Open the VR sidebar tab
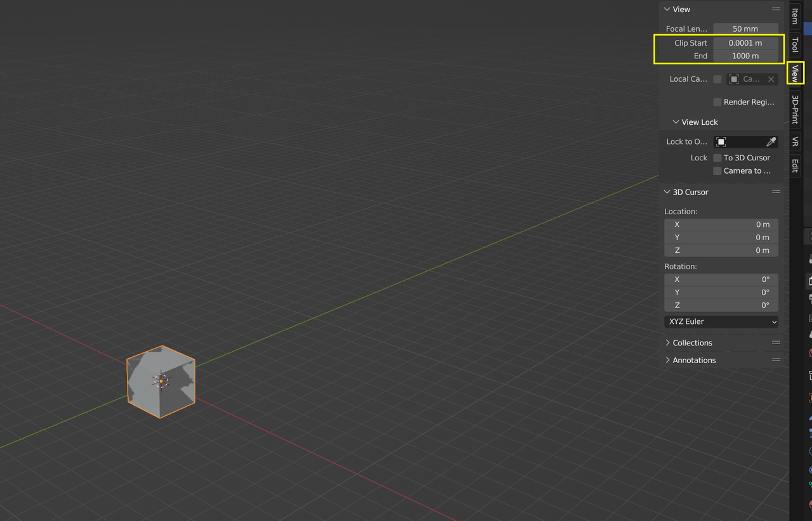Image resolution: width=812 pixels, height=521 pixels. pyautogui.click(x=795, y=141)
